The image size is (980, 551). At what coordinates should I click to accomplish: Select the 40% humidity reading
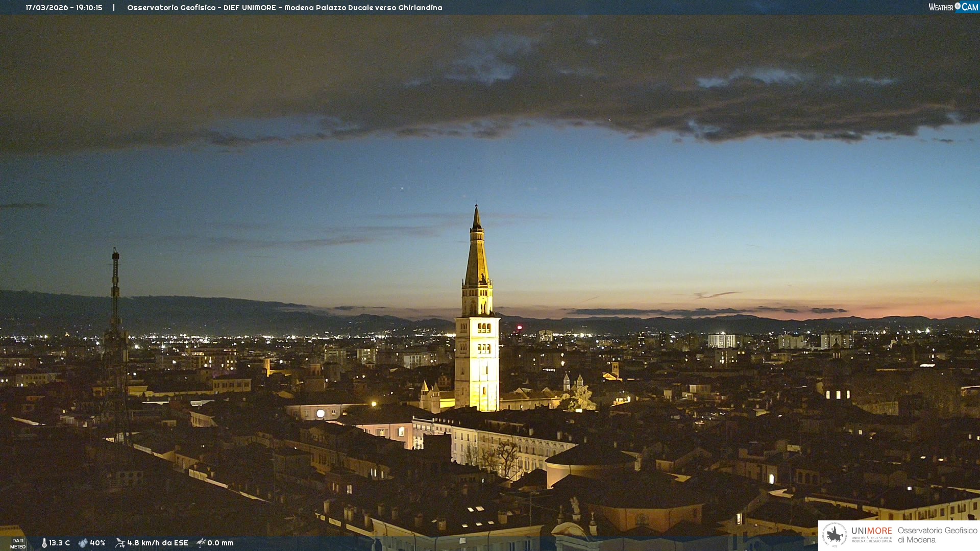[x=97, y=543]
